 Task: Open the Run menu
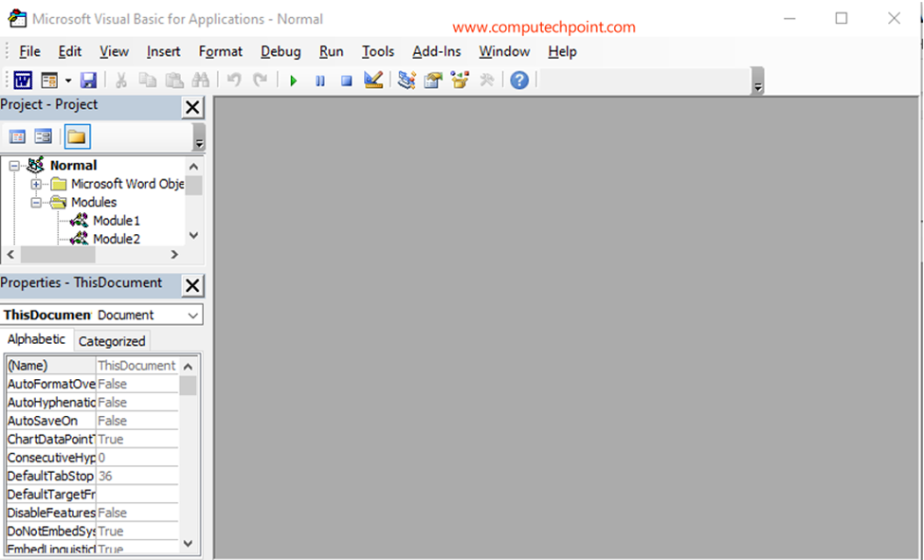coord(331,52)
